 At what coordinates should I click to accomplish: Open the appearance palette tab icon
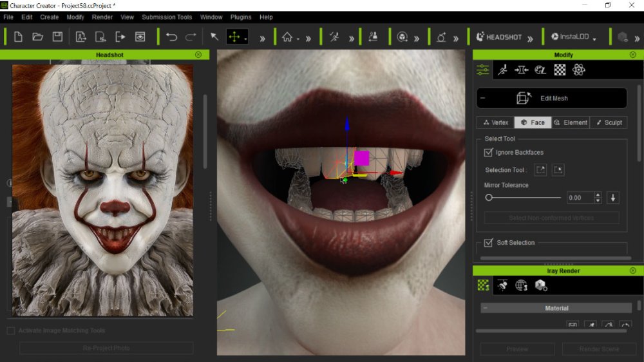[x=540, y=70]
